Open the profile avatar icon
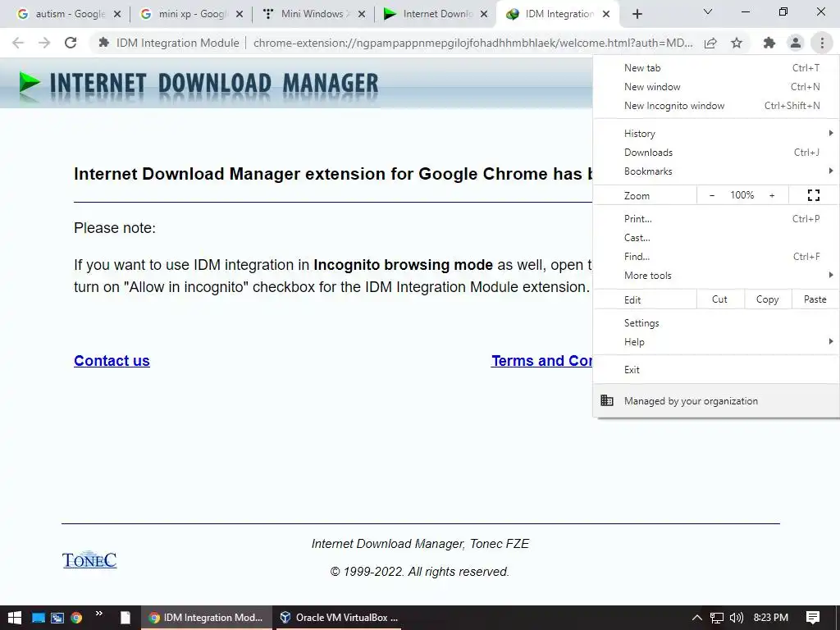This screenshot has height=630, width=840. tap(796, 43)
